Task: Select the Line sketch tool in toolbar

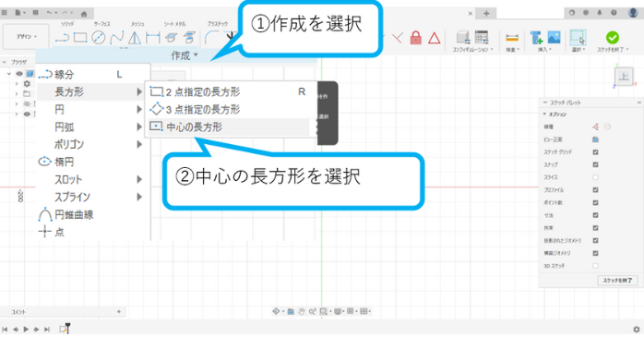Action: [x=62, y=38]
